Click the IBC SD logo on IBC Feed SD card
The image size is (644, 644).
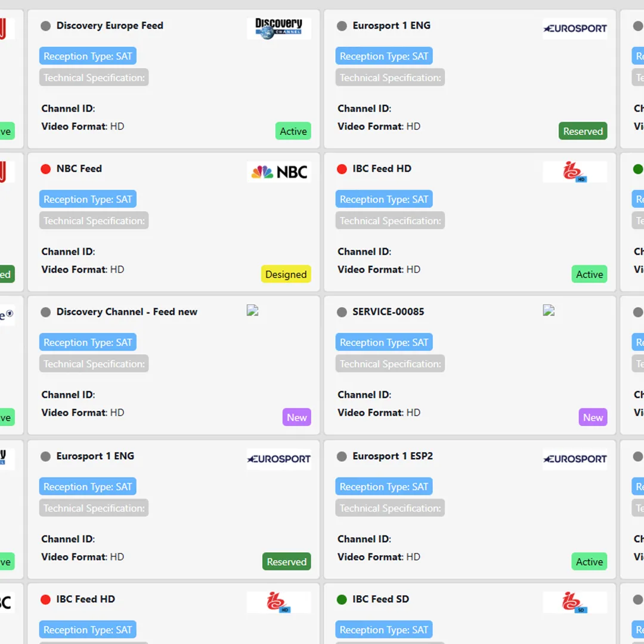(575, 602)
